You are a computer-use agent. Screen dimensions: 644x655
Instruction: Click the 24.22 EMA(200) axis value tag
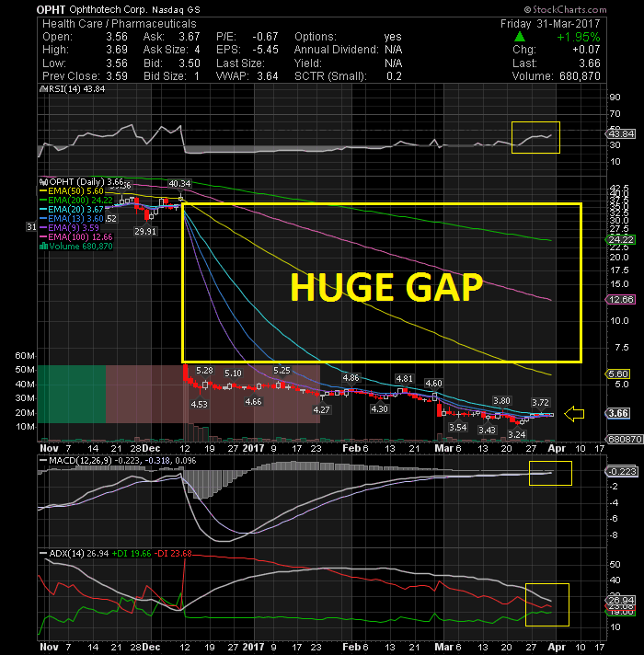[x=621, y=240]
